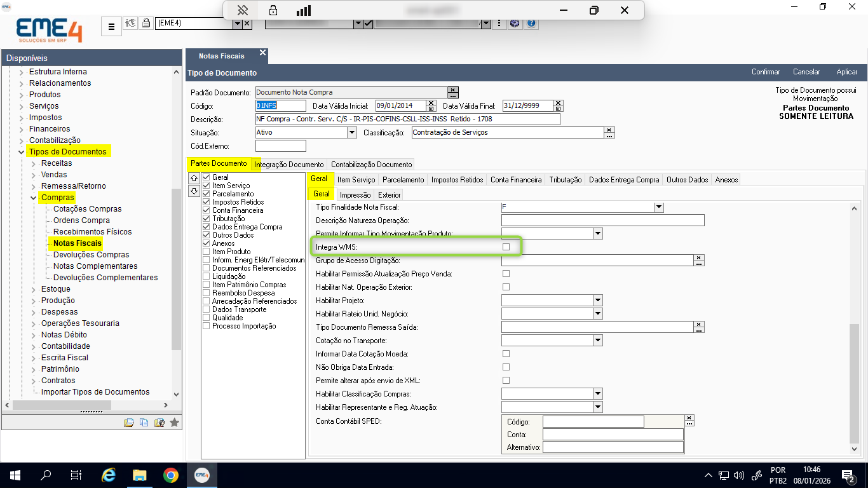Tick Informar Data Cotação Moeda checkbox
The height and width of the screenshot is (488, 868).
click(506, 354)
